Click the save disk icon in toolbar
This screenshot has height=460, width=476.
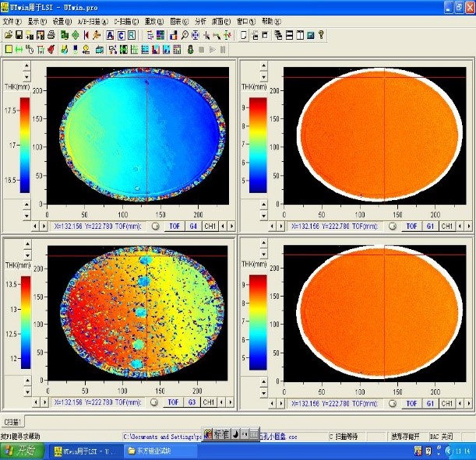tap(19, 35)
